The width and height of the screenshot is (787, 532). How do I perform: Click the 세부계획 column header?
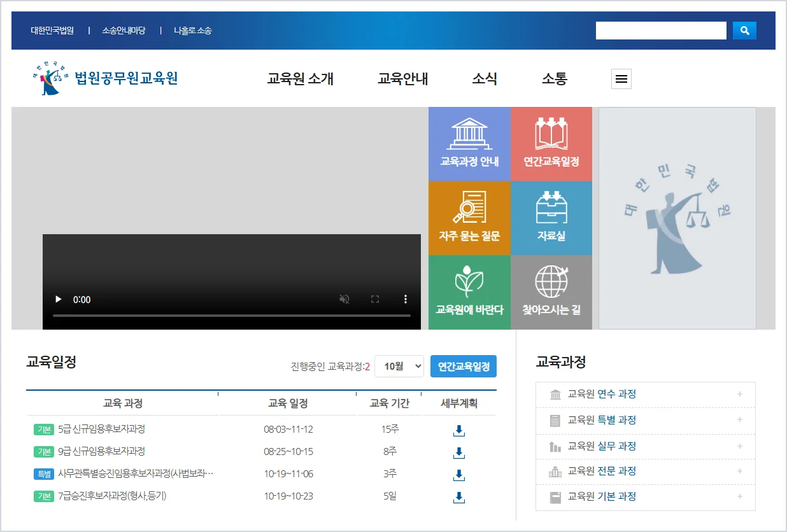(459, 403)
